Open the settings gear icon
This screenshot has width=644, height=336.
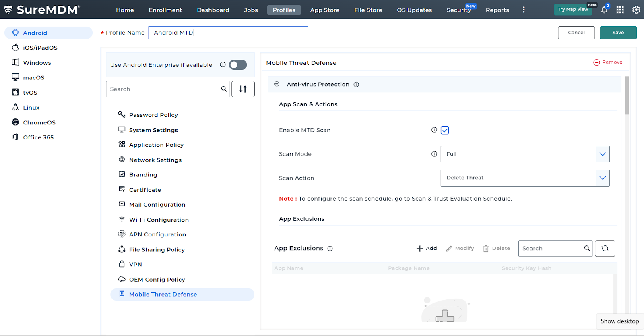(x=636, y=10)
